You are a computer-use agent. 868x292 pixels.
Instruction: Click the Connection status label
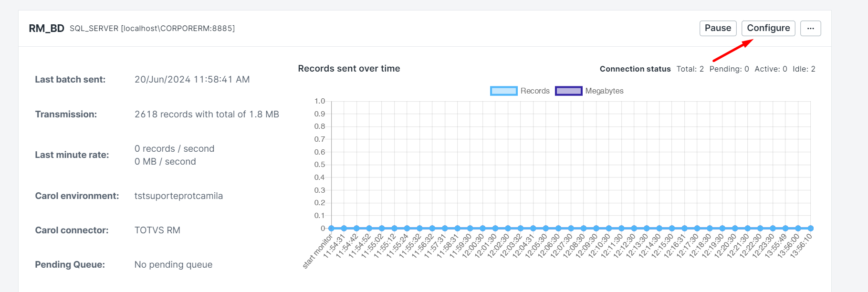point(635,69)
